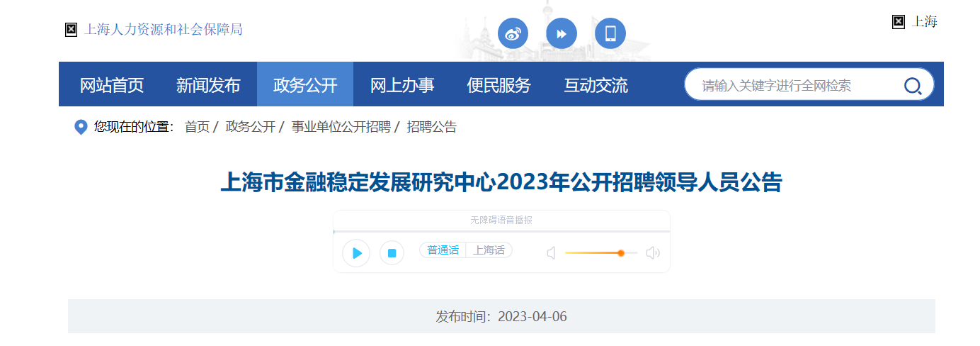Click the search magnifier icon
The height and width of the screenshot is (346, 980).
pos(913,86)
